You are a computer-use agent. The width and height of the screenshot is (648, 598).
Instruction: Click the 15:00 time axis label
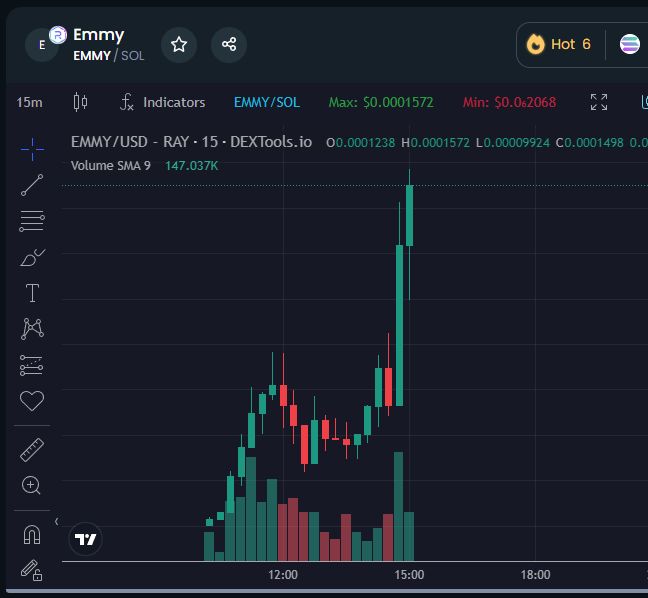tap(409, 575)
